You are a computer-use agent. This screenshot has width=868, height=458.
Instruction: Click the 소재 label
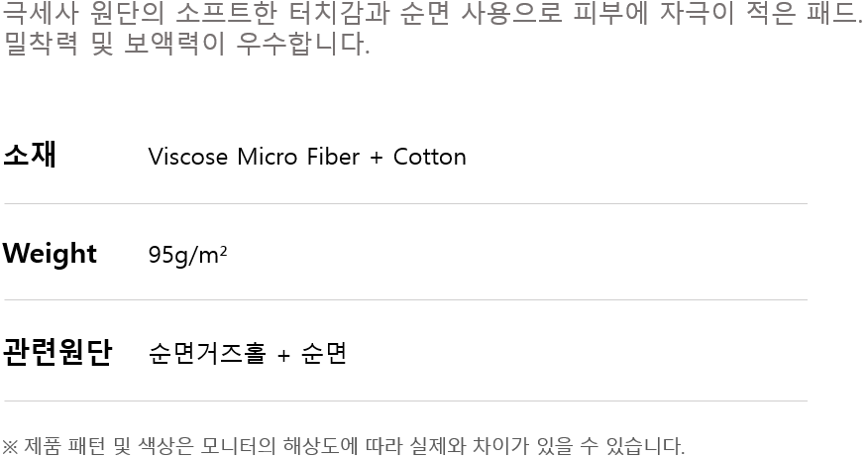tap(31, 156)
